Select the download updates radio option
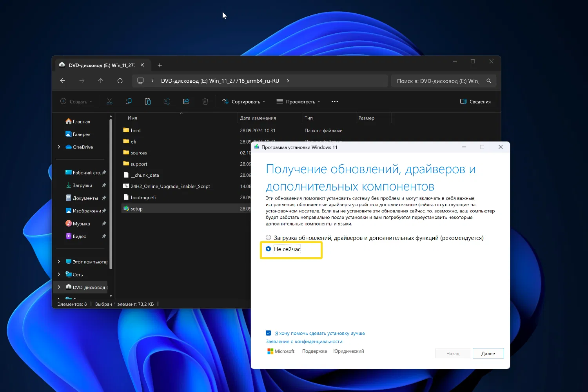The width and height of the screenshot is (588, 392). (269, 238)
